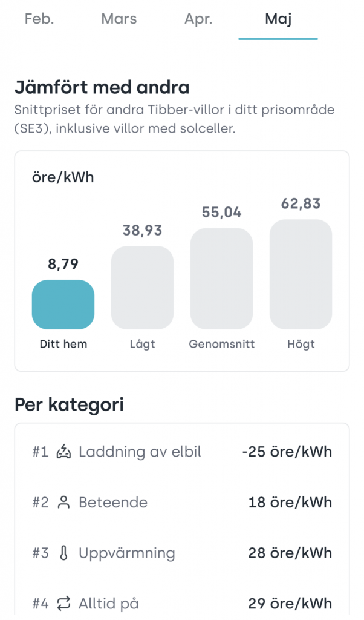Image resolution: width=364 pixels, height=620 pixels.
Task: Tap the Högt comparison bar
Action: [301, 274]
